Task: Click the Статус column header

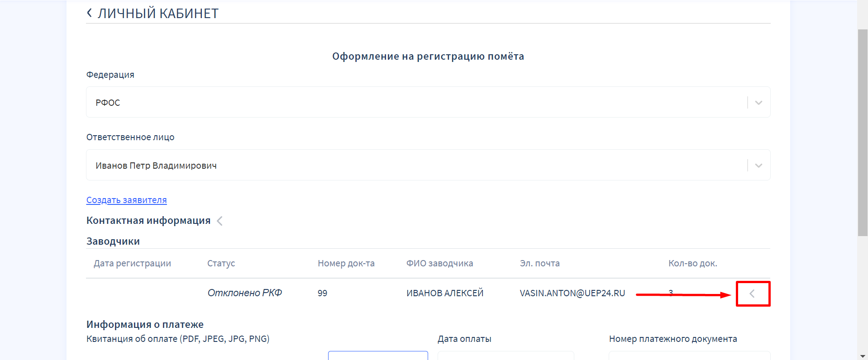Action: (221, 263)
